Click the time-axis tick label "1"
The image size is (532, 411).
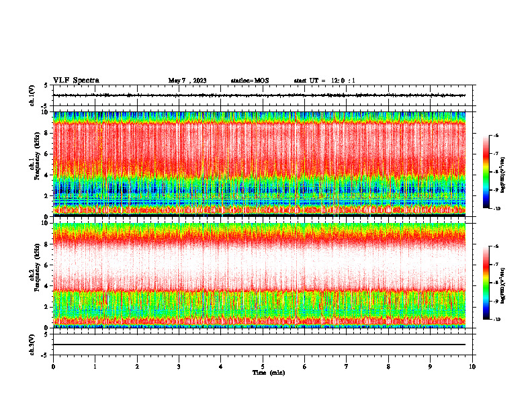coord(95,367)
